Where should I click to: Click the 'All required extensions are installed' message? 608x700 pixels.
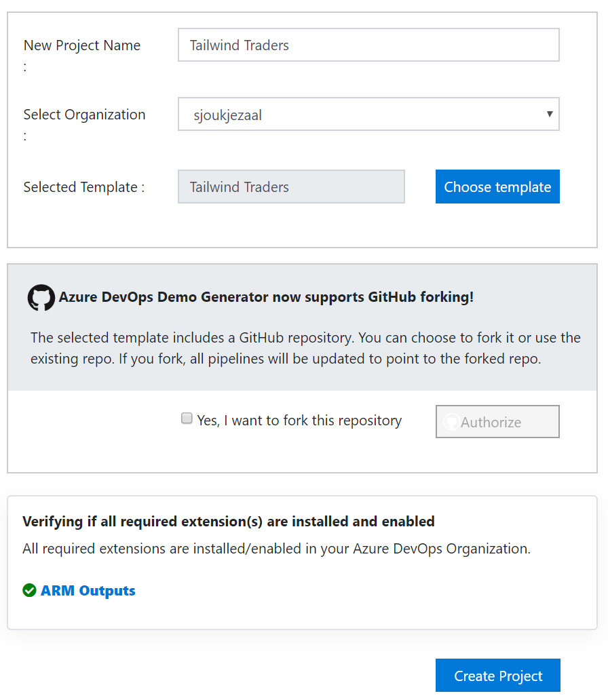(276, 549)
